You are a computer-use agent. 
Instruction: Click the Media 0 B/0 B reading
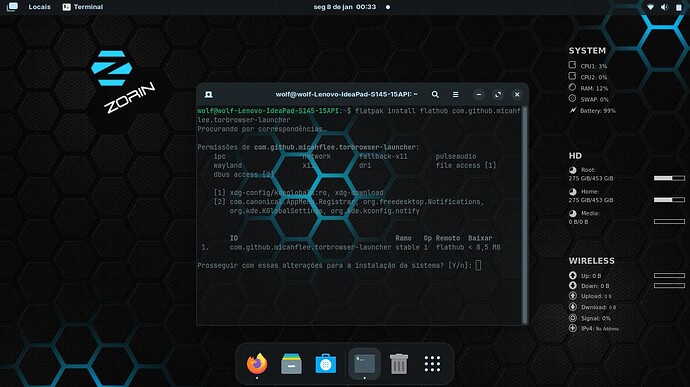(578, 221)
